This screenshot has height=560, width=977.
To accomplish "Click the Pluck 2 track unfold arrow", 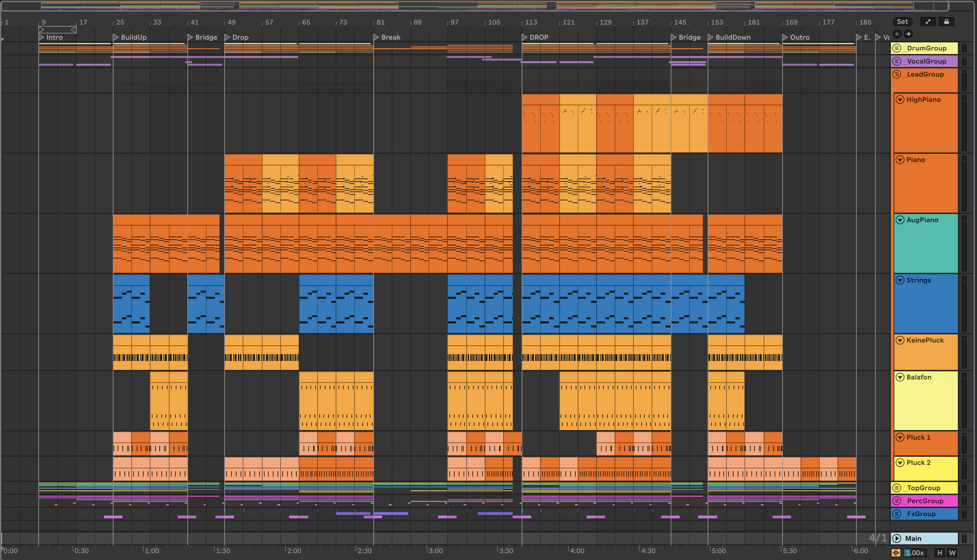I will coord(900,463).
